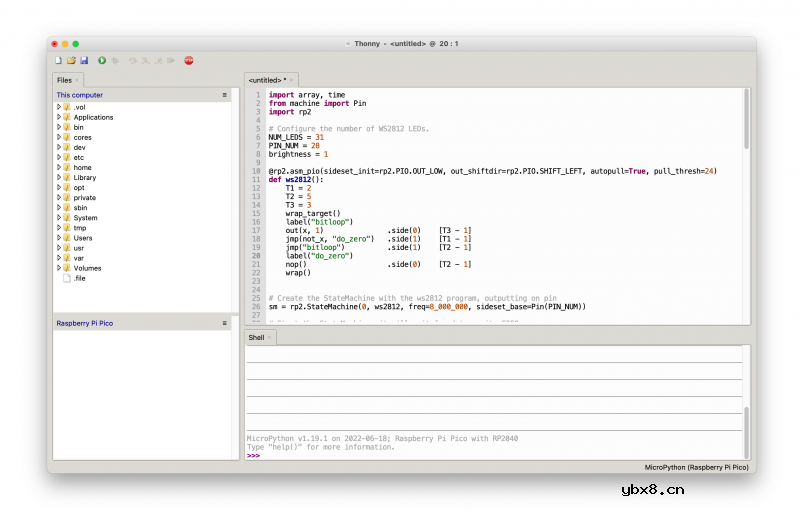Image resolution: width=800 pixels, height=520 pixels.
Task: Select the <untitled> editor tab
Action: pyautogui.click(x=267, y=79)
